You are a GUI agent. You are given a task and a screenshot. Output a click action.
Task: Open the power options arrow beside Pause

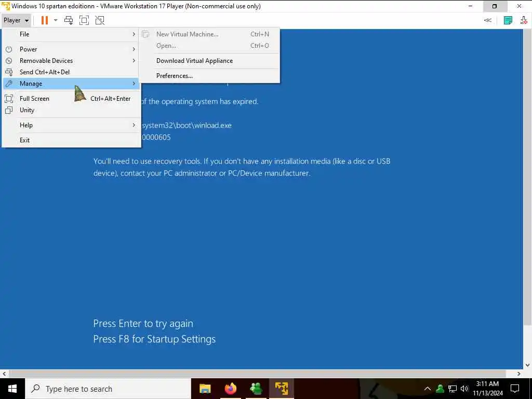point(56,20)
